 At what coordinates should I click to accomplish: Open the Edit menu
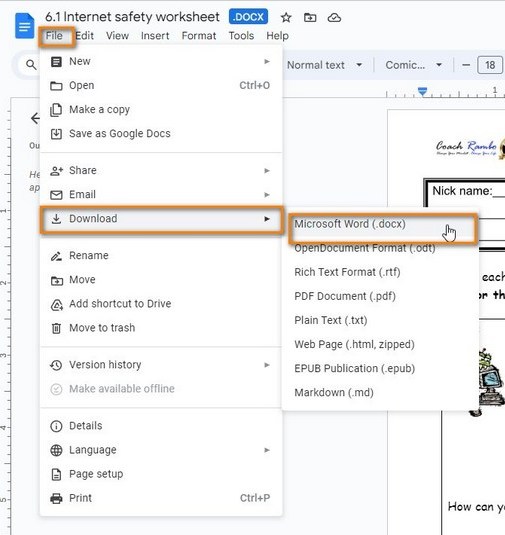tap(84, 35)
